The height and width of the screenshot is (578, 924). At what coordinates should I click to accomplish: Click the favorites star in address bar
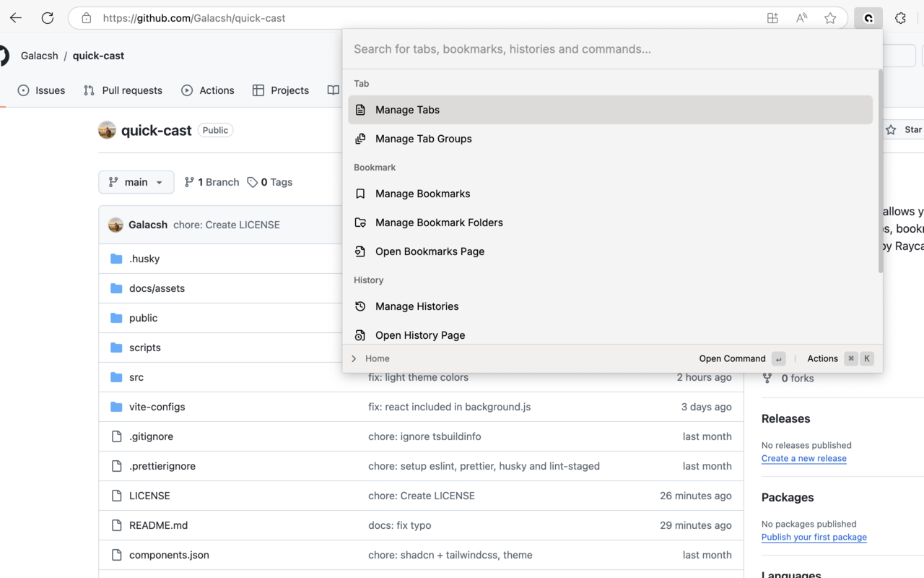(x=830, y=18)
